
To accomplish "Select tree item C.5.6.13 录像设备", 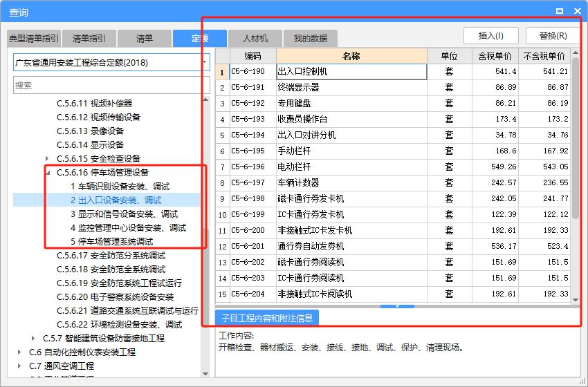I will click(x=91, y=131).
